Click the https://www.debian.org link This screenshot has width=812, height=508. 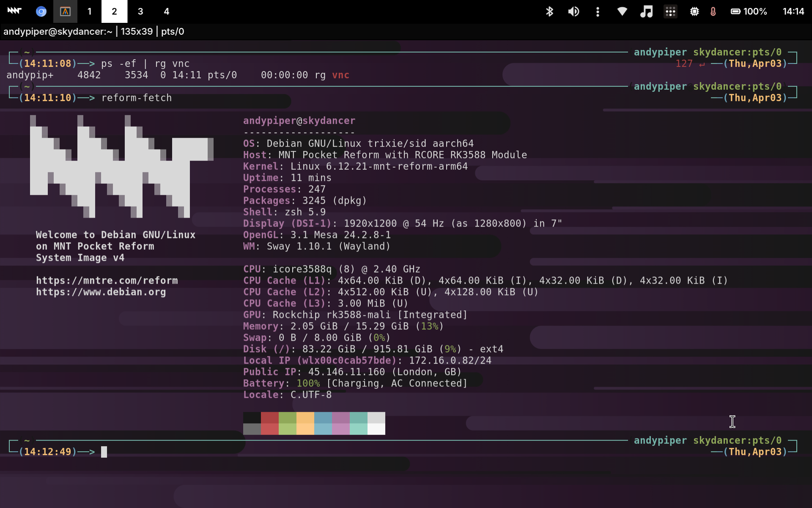point(101,292)
